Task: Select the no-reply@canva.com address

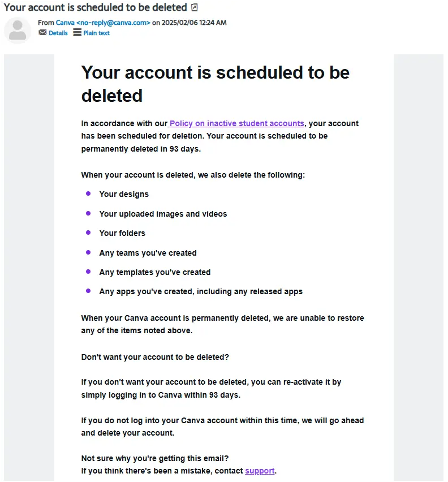Action: tap(113, 23)
